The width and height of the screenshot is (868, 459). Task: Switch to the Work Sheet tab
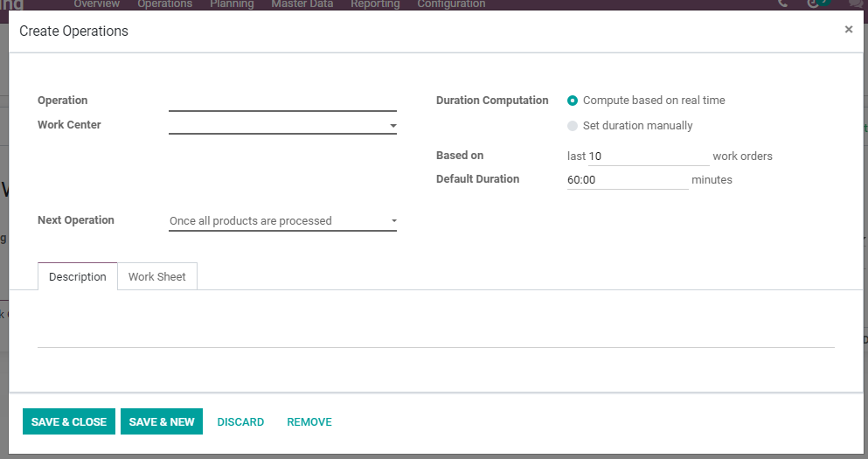(157, 276)
